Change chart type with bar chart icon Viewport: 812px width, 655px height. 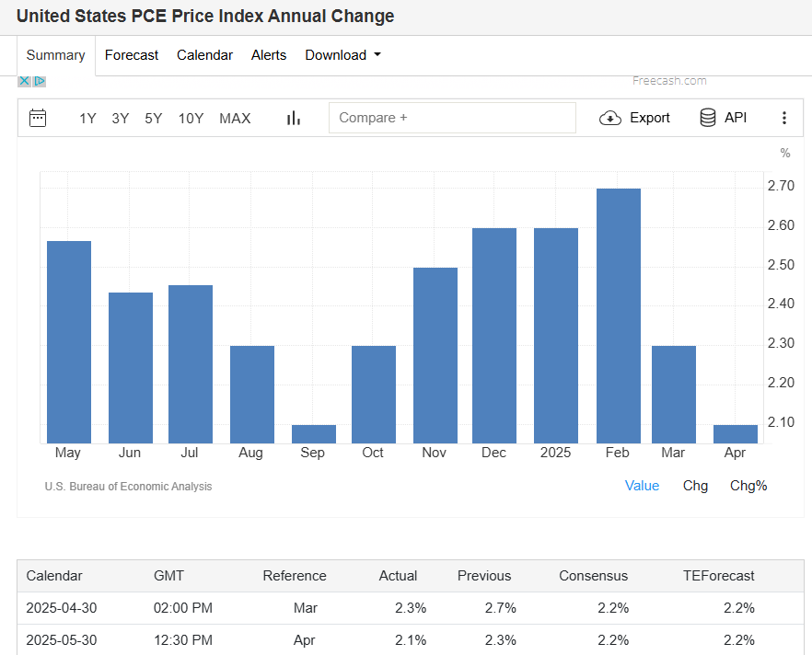click(x=294, y=118)
